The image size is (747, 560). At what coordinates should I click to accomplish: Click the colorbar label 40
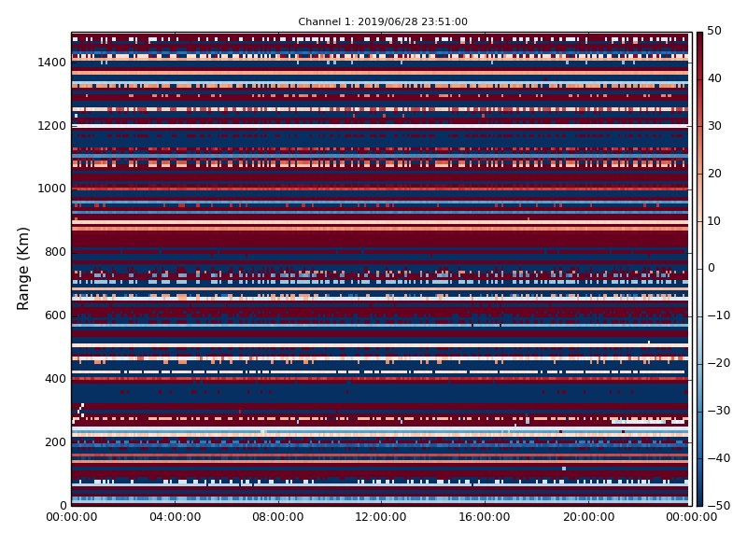click(714, 78)
